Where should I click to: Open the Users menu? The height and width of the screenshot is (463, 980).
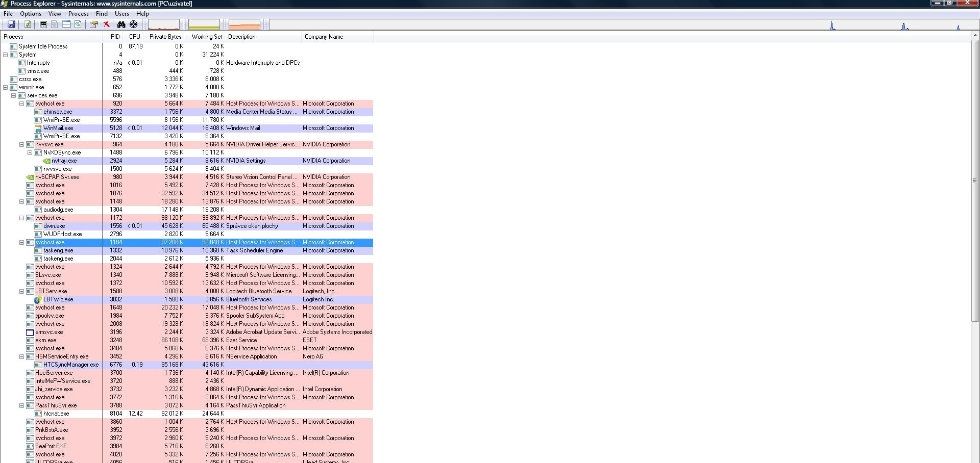(122, 14)
